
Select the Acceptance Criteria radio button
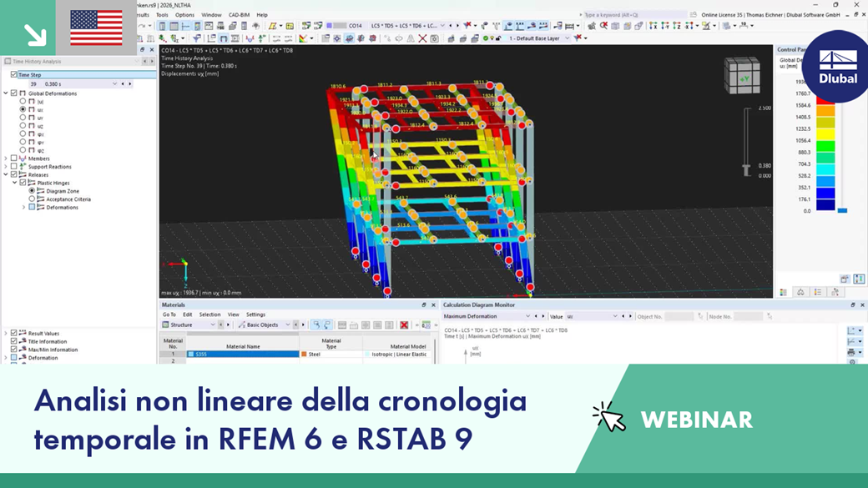tap(32, 199)
